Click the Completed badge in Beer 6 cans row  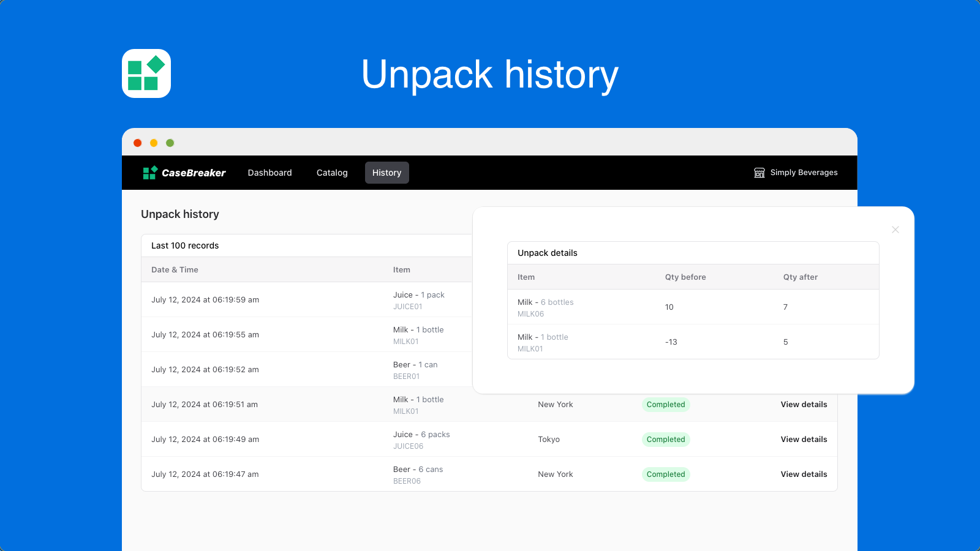point(666,474)
